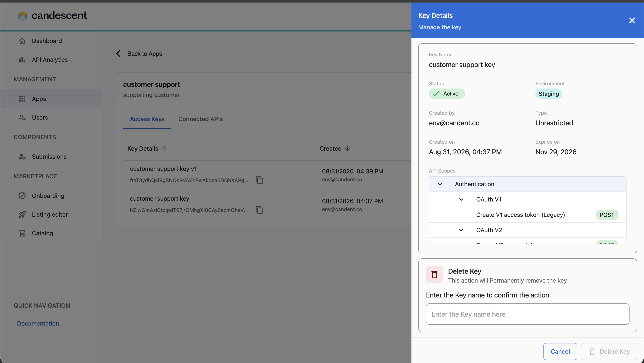Open Listing editor in sidebar
644x363 pixels.
[x=50, y=214]
